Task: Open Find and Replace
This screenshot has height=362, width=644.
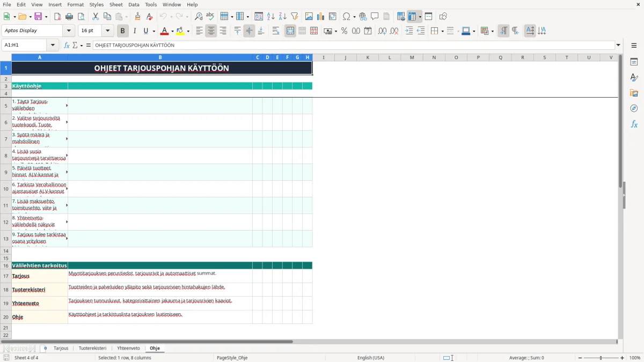Action: (199, 17)
